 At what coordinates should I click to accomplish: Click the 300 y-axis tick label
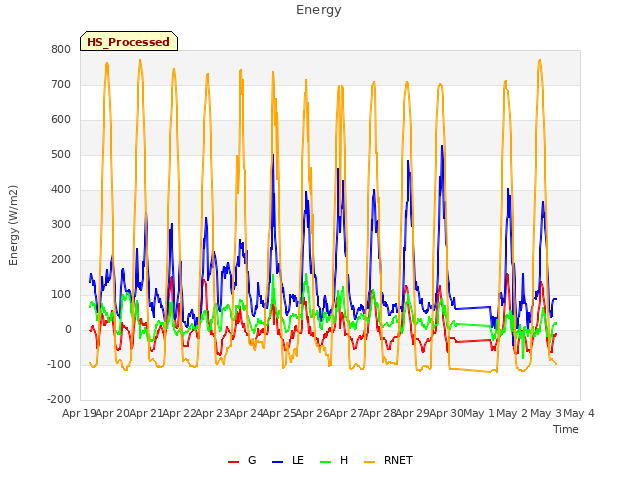(61, 224)
